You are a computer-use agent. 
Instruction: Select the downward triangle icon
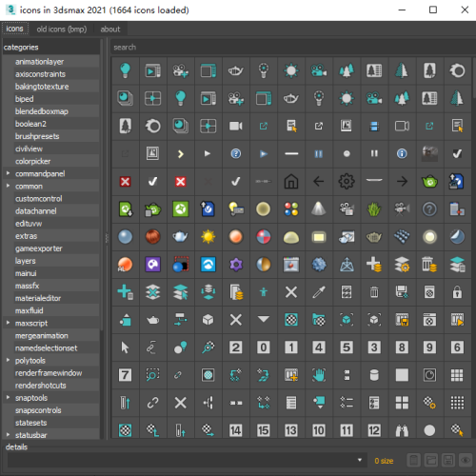tap(264, 319)
